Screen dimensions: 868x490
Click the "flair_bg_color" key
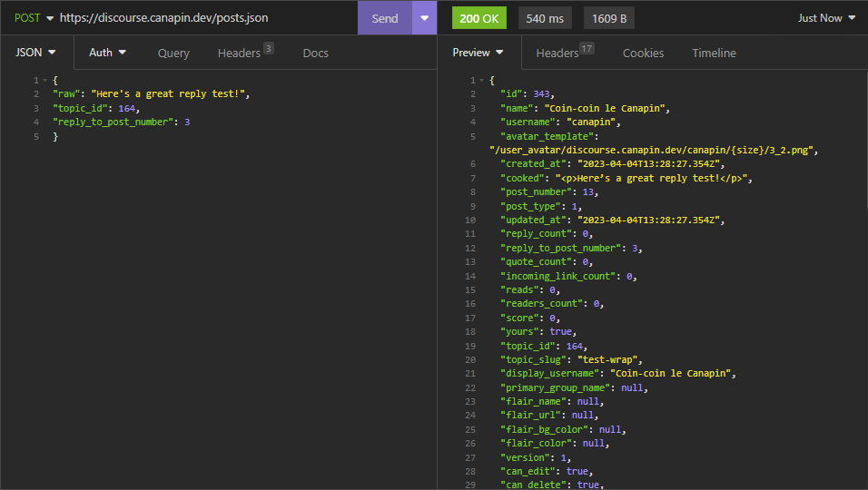tap(544, 430)
